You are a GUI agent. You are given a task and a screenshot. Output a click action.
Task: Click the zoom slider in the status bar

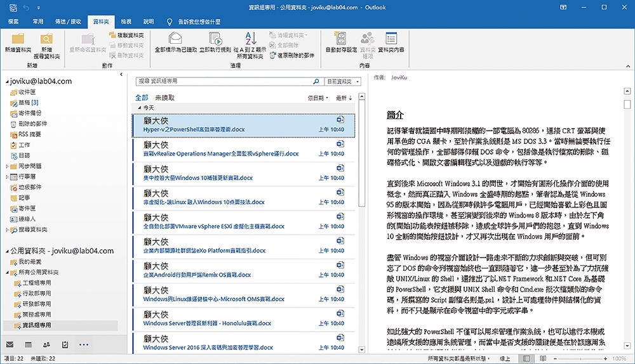tap(580, 359)
